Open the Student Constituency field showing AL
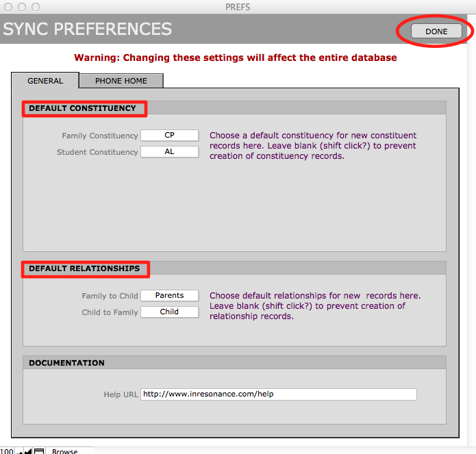 [169, 152]
